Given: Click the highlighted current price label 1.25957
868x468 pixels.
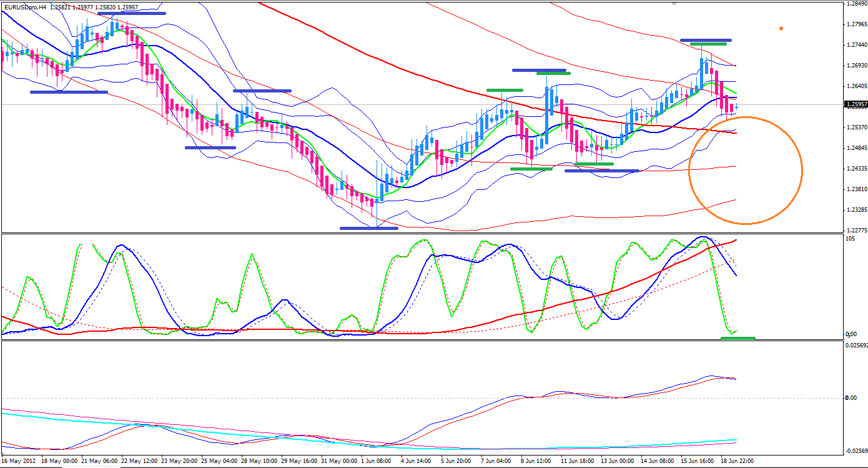Looking at the screenshot, I should (855, 104).
